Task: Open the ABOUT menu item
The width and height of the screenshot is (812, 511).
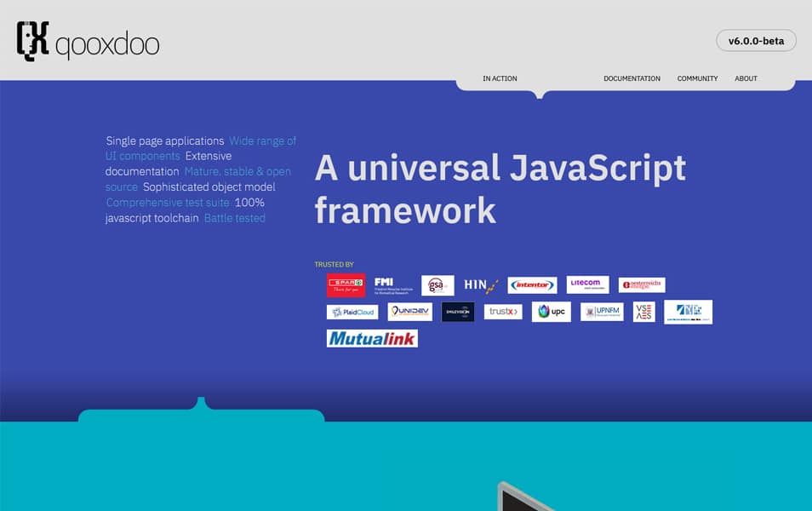Action: 746,78
